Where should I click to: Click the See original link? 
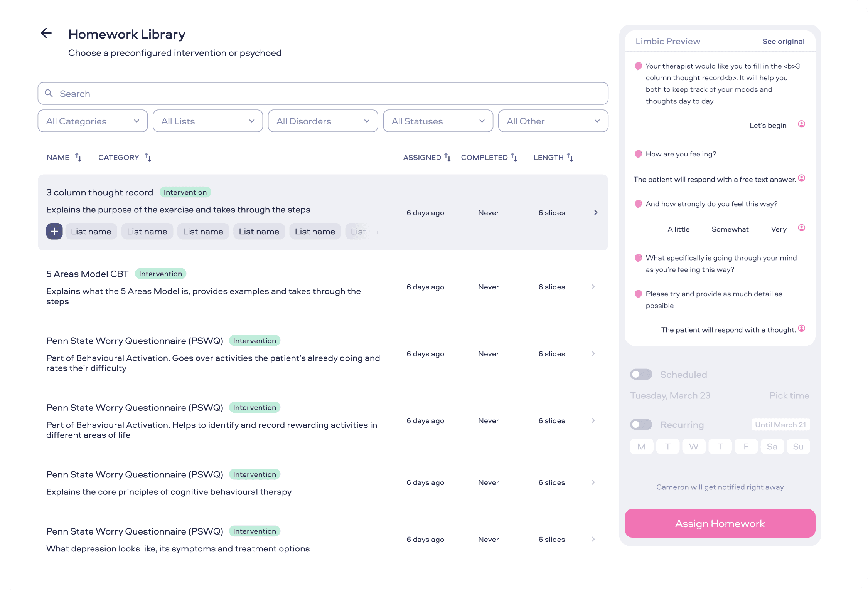pos(783,41)
